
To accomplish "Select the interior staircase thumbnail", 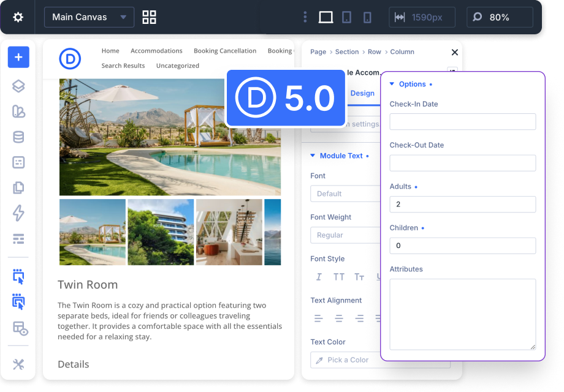I will coord(229,232).
